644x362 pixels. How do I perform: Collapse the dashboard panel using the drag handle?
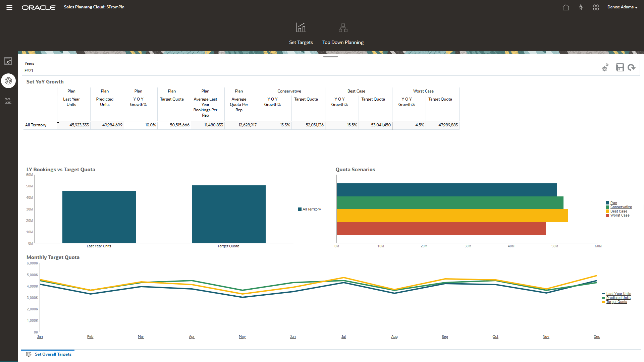coord(330,57)
